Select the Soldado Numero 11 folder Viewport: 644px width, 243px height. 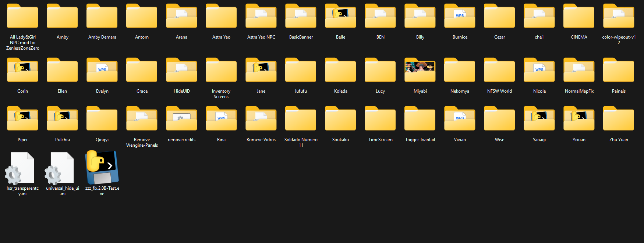pos(301,119)
